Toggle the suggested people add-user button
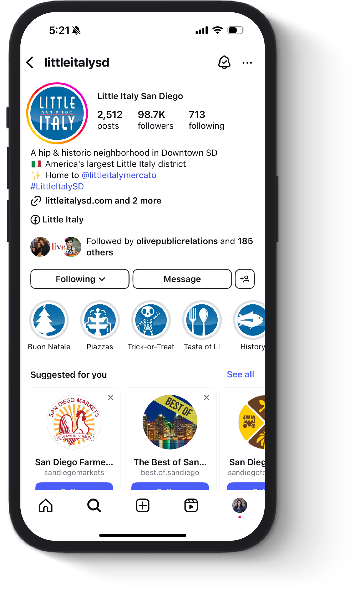This screenshot has width=364, height=591. (245, 279)
